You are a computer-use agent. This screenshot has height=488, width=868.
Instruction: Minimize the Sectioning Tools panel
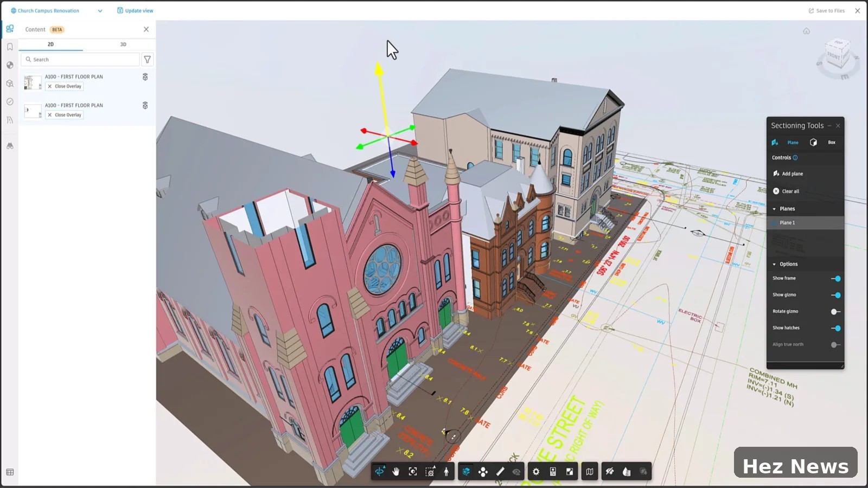click(829, 126)
